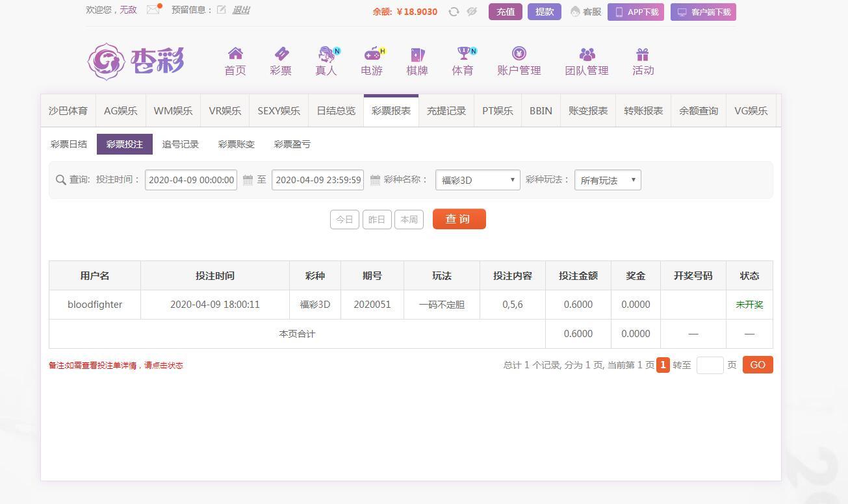Screen dimensions: 848x504
Task: Refresh the balance amount
Action: (x=454, y=12)
